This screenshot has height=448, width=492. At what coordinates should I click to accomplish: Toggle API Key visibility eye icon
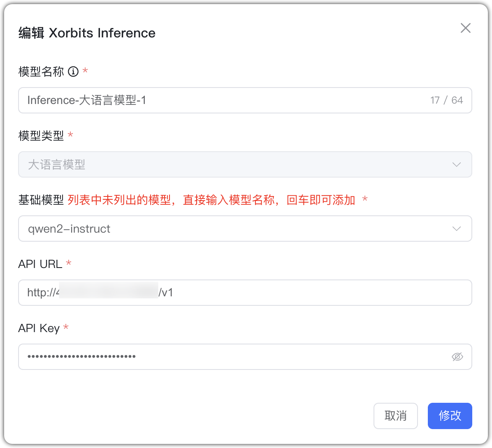click(x=457, y=357)
